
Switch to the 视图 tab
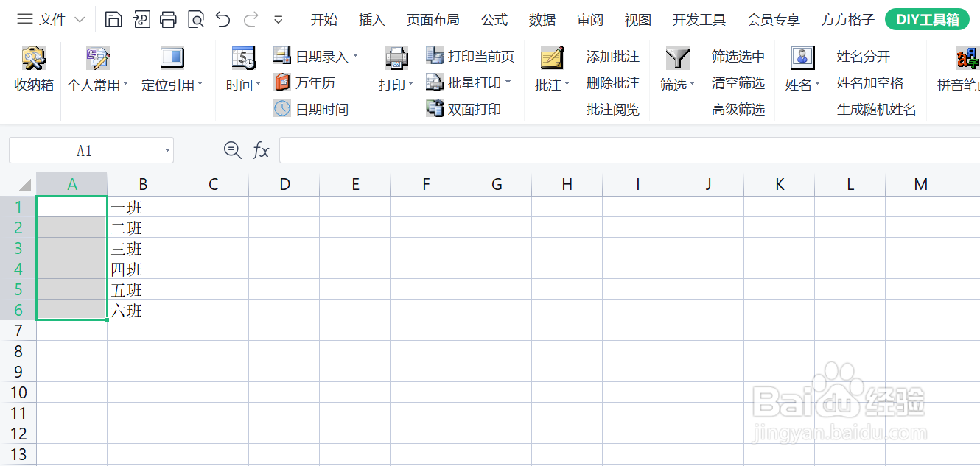tap(638, 20)
